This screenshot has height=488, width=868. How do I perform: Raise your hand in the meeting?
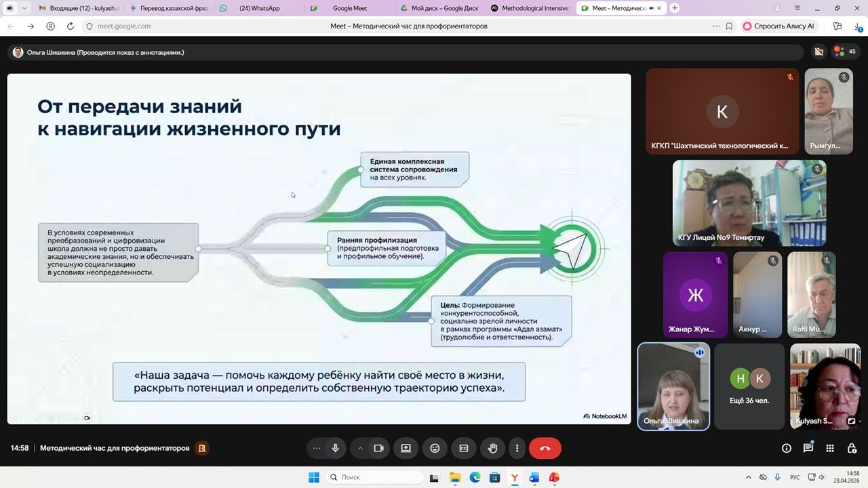(x=493, y=448)
